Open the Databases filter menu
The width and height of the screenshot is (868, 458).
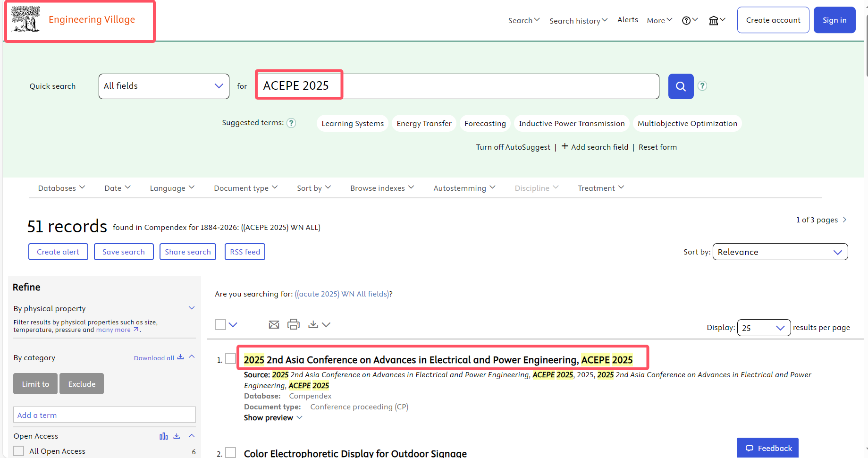coord(62,188)
